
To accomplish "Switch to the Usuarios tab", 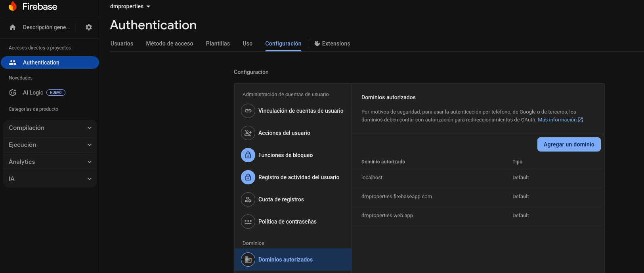I will pyautogui.click(x=122, y=44).
